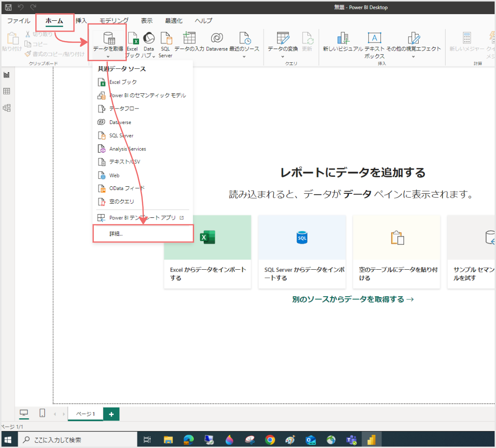Add a new page with the plus button
This screenshot has height=448, width=496.
(111, 414)
